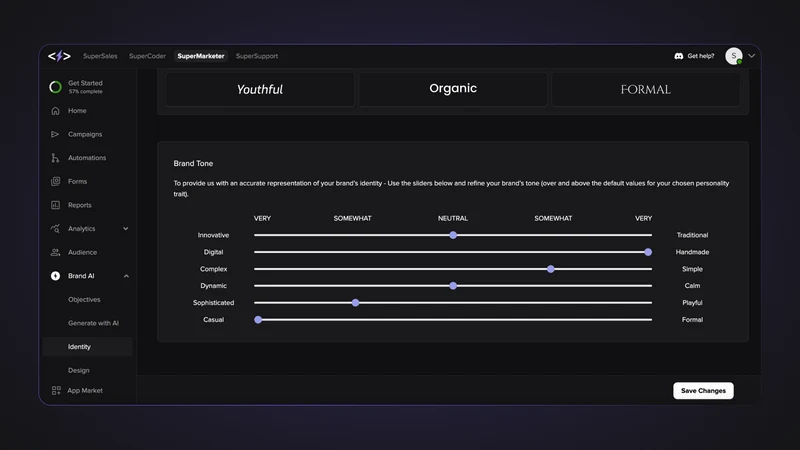Viewport: 800px width, 450px height.
Task: Click the Analytics icon
Action: [x=55, y=229]
